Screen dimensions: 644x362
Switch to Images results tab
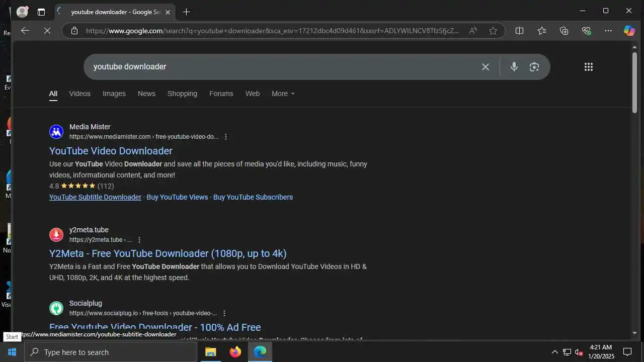(114, 94)
